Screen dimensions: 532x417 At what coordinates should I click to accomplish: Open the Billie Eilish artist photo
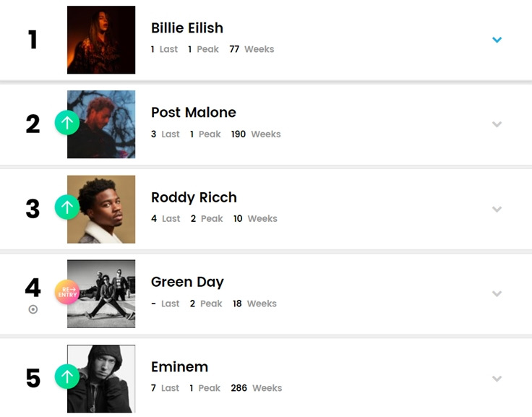[101, 40]
